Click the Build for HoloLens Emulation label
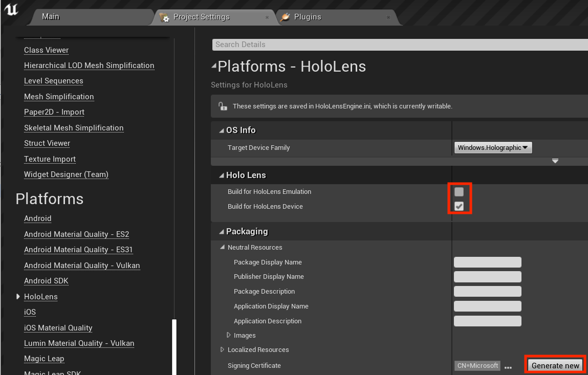Viewport: 588px width, 375px height. 269,192
